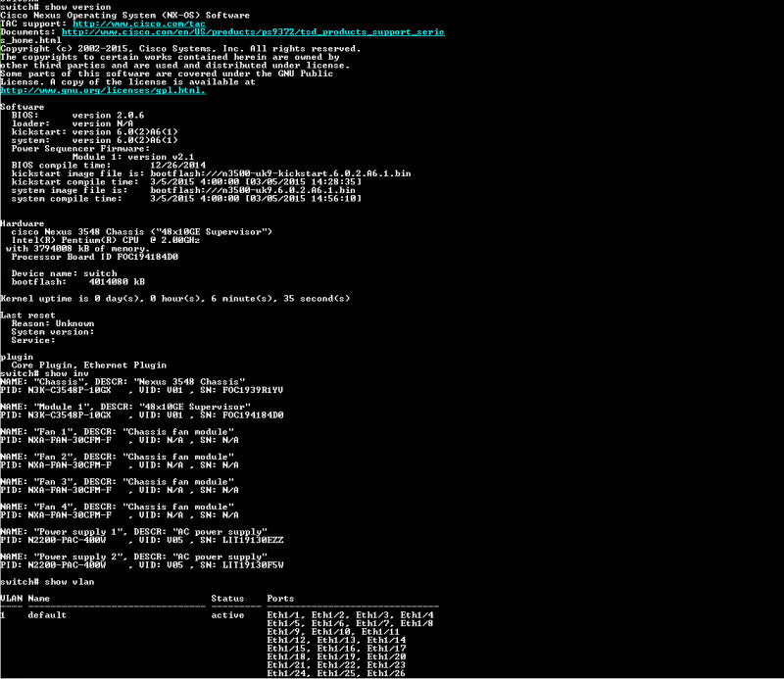Click the bootflash 4014080 kB line
Image resolution: width=784 pixels, height=679 pixels.
click(78, 282)
